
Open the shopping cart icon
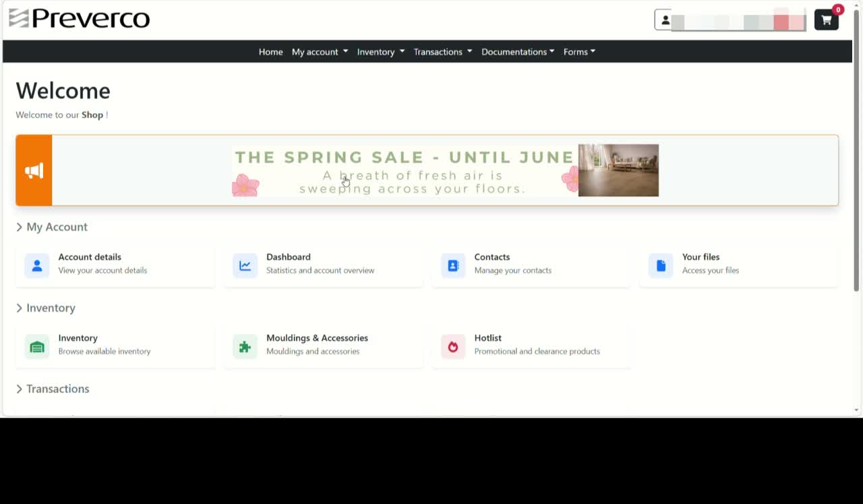[x=826, y=20]
